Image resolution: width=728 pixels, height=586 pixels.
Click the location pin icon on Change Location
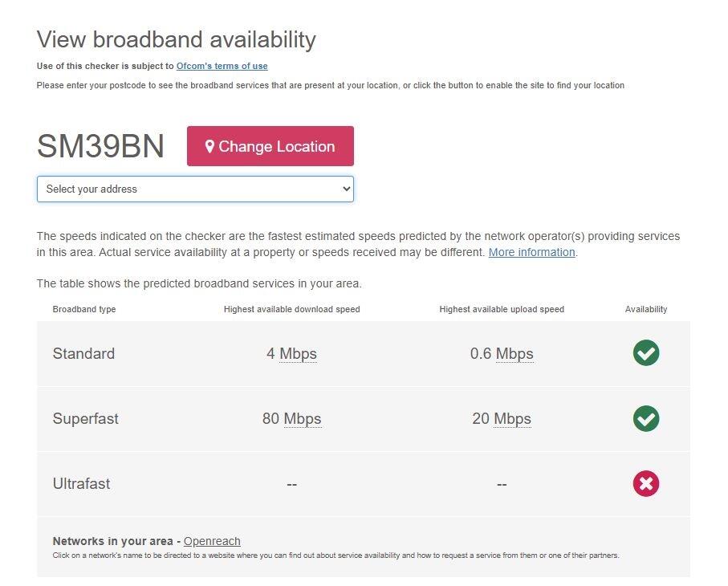tap(210, 146)
